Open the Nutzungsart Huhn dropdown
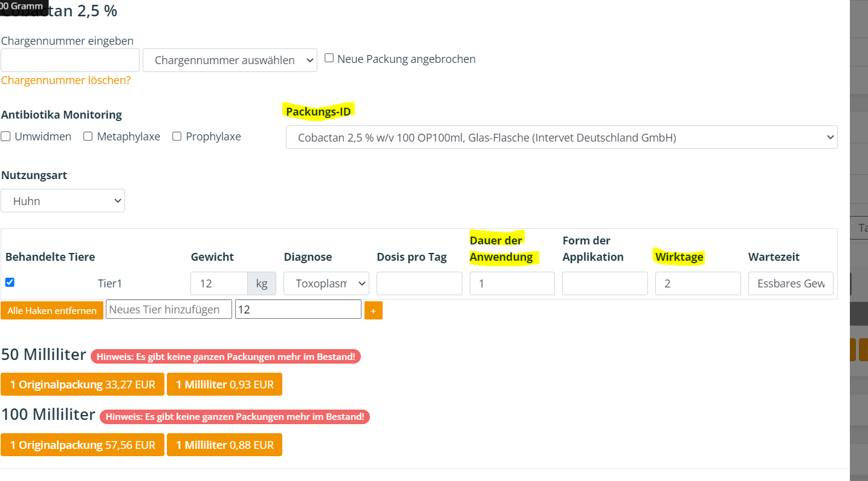The image size is (868, 481). pyautogui.click(x=63, y=201)
